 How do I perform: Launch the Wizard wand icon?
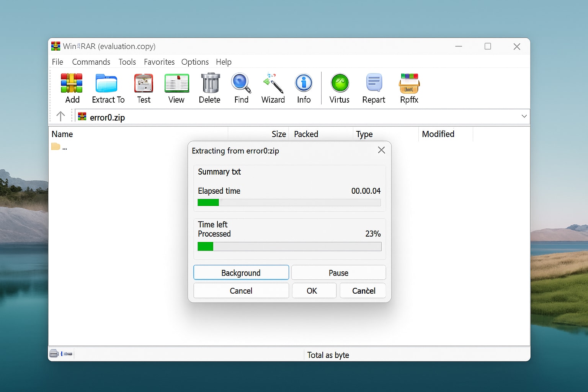coord(273,83)
